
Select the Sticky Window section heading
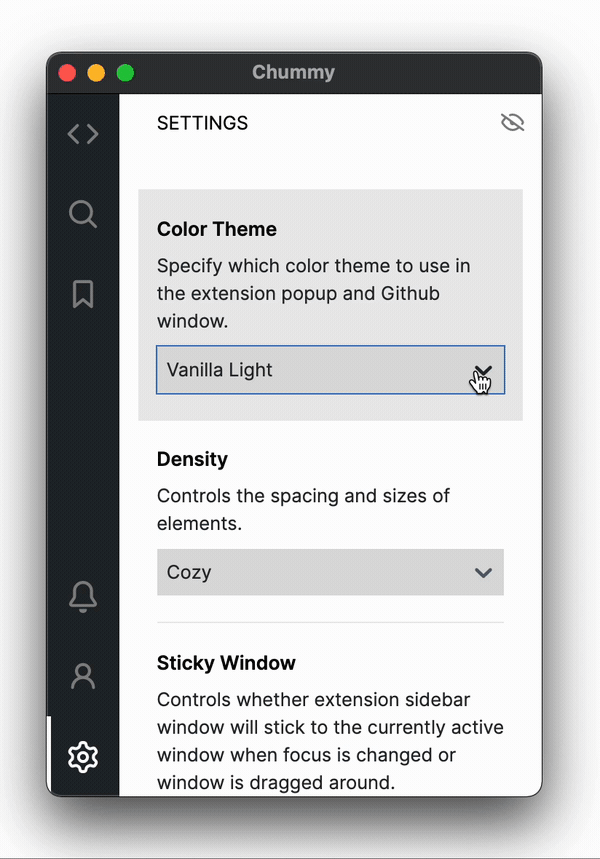[226, 663]
